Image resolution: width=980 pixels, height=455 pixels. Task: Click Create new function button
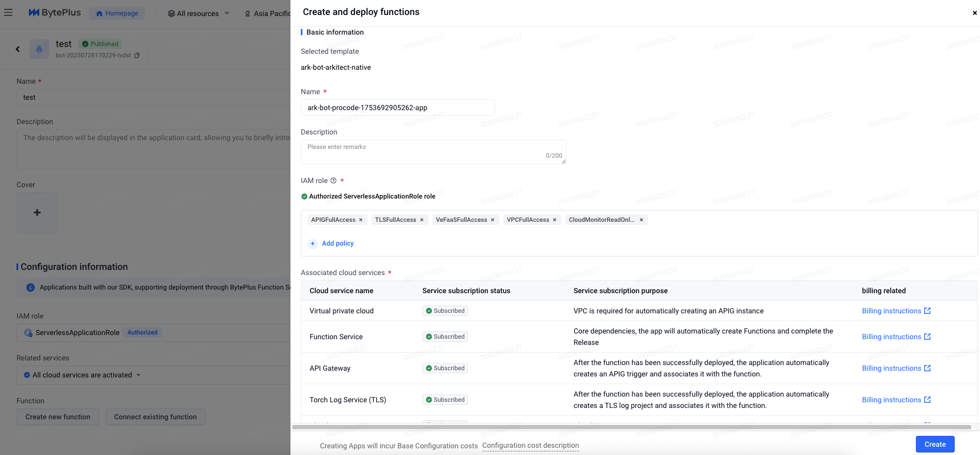coord(58,417)
